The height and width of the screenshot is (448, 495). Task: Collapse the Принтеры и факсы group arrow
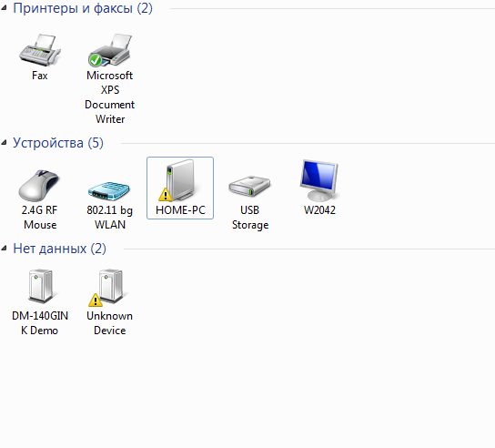[4, 8]
